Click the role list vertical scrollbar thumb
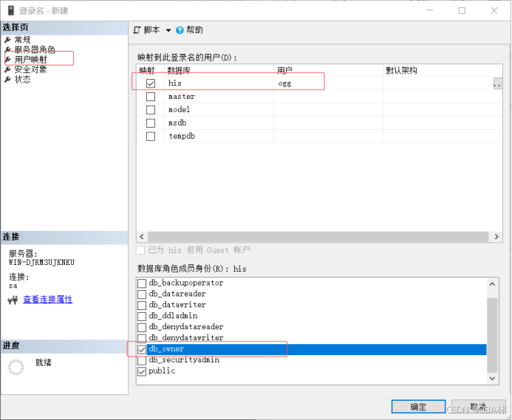The image size is (512, 420). click(x=492, y=335)
